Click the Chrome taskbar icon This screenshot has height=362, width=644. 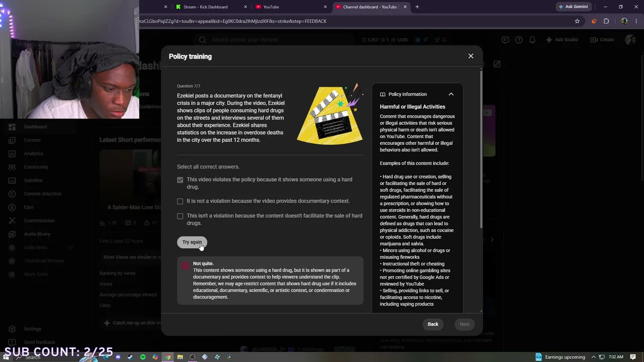tap(168, 357)
